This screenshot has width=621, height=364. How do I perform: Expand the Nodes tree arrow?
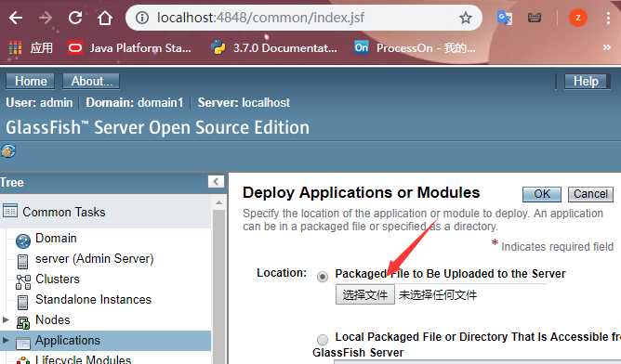(6, 319)
